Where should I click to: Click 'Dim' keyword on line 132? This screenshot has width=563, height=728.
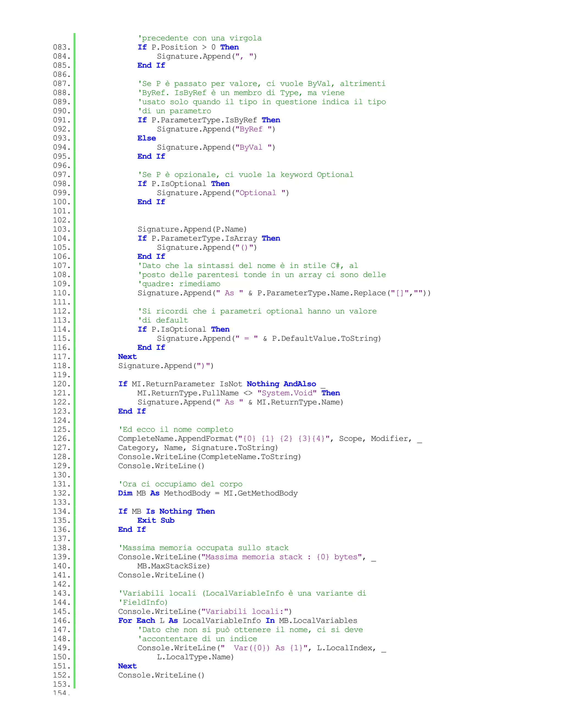click(x=125, y=493)
